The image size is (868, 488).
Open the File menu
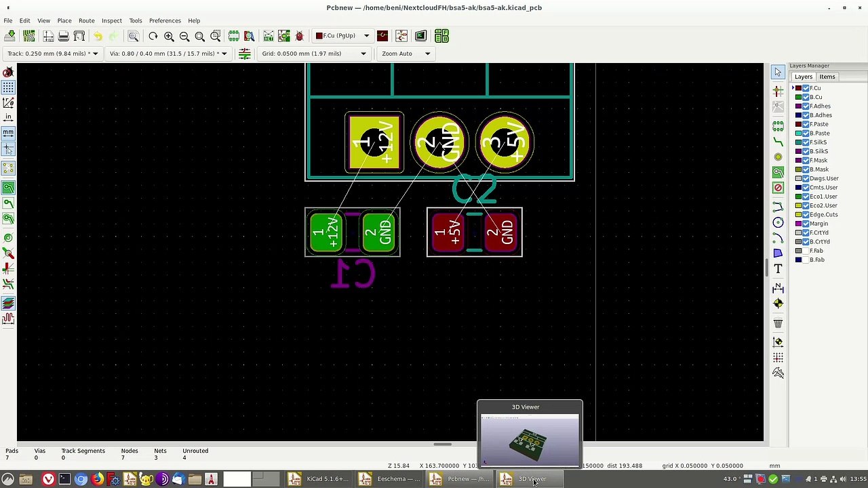(8, 20)
